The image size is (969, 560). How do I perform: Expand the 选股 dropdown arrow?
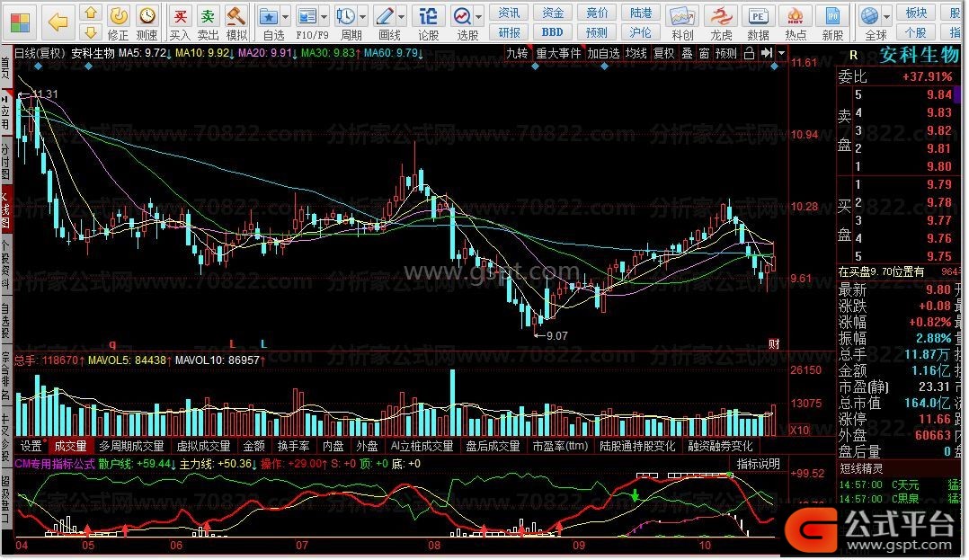479,17
